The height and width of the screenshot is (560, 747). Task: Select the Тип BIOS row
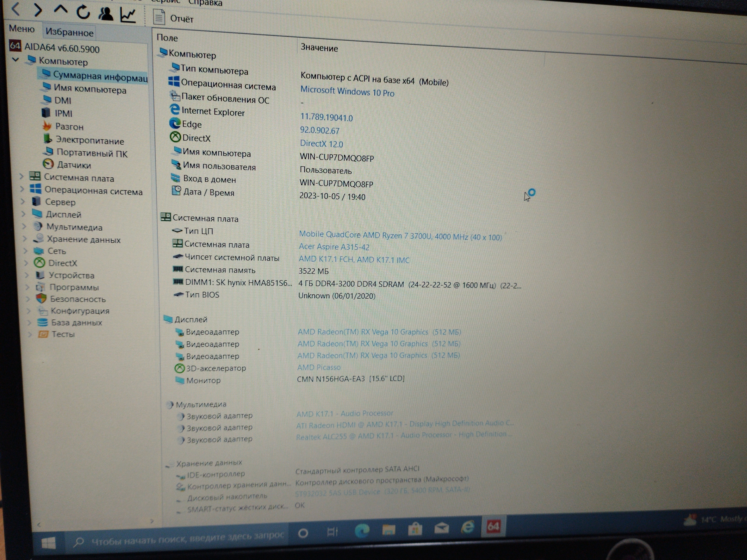point(274,295)
